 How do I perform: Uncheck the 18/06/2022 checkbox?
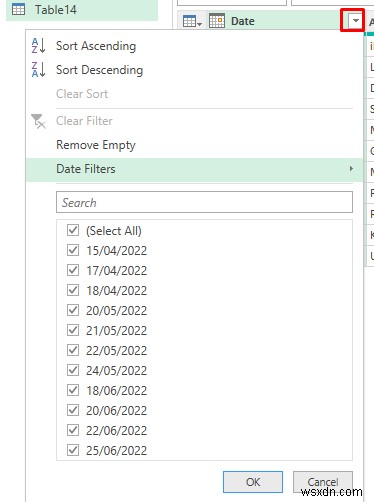(73, 390)
